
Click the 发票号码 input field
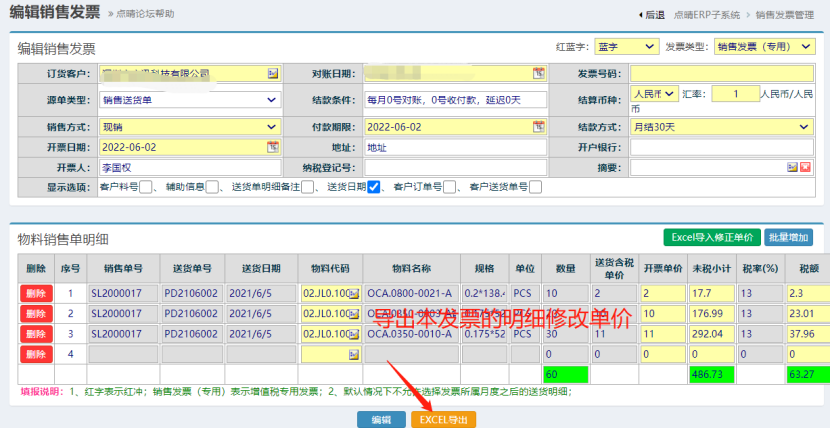722,74
